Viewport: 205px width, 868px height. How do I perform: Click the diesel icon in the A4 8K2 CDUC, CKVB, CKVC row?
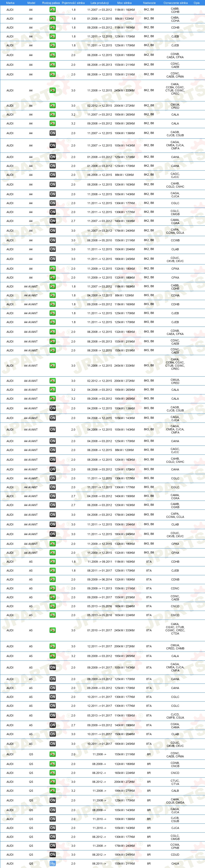point(53,259)
